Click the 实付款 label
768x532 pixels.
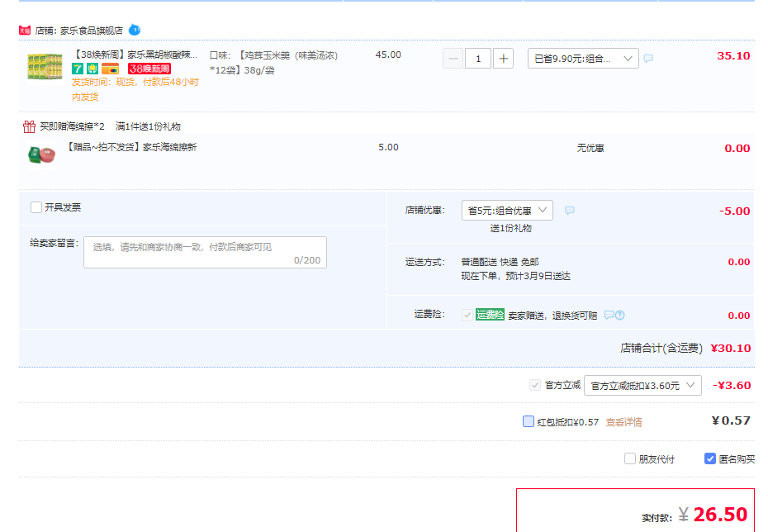click(657, 518)
